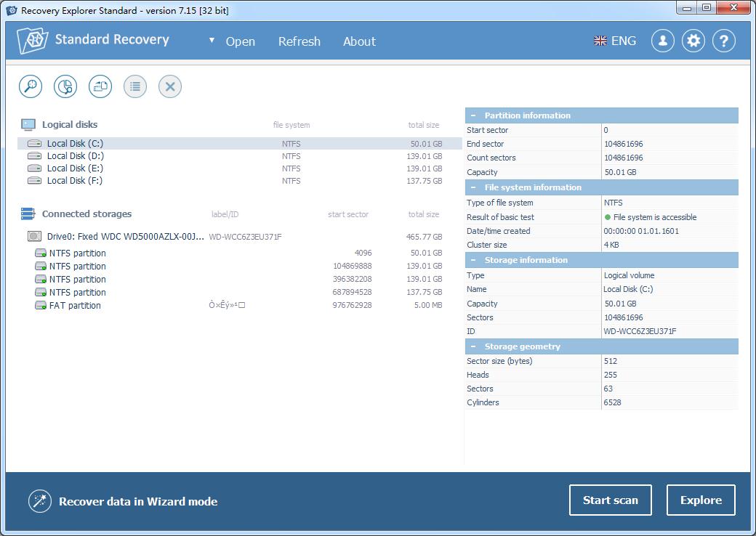Click the app icon in the title bar
This screenshot has height=536, width=756.
tap(12, 10)
